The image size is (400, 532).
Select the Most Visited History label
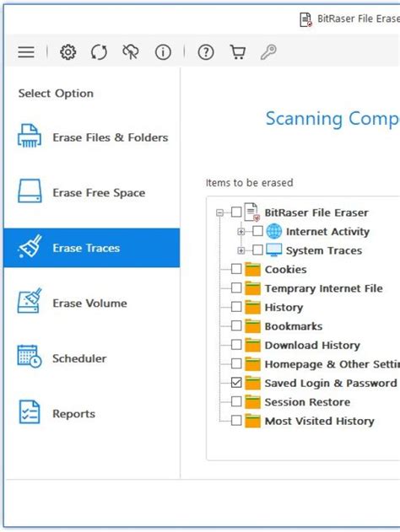point(320,421)
